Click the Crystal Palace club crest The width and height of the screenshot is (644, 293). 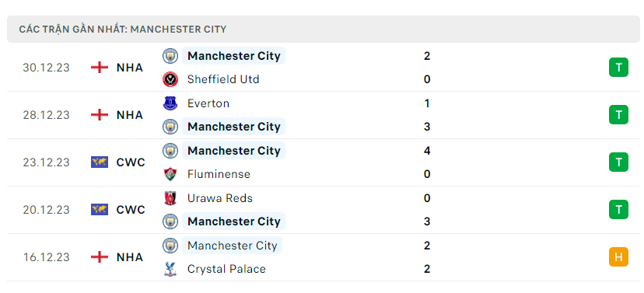(170, 269)
